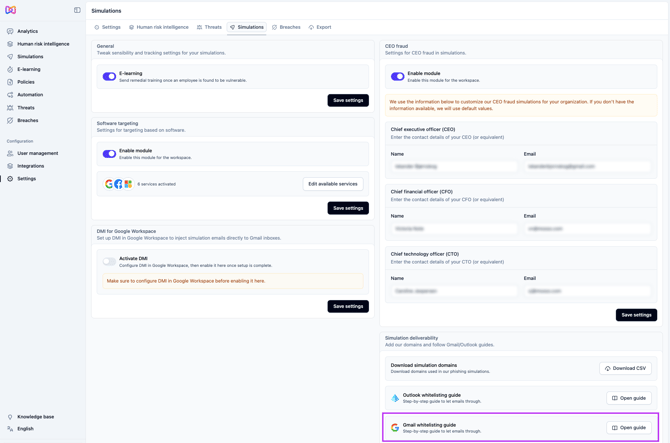The image size is (670, 443).
Task: Open Policies from the sidebar
Action: pos(26,82)
